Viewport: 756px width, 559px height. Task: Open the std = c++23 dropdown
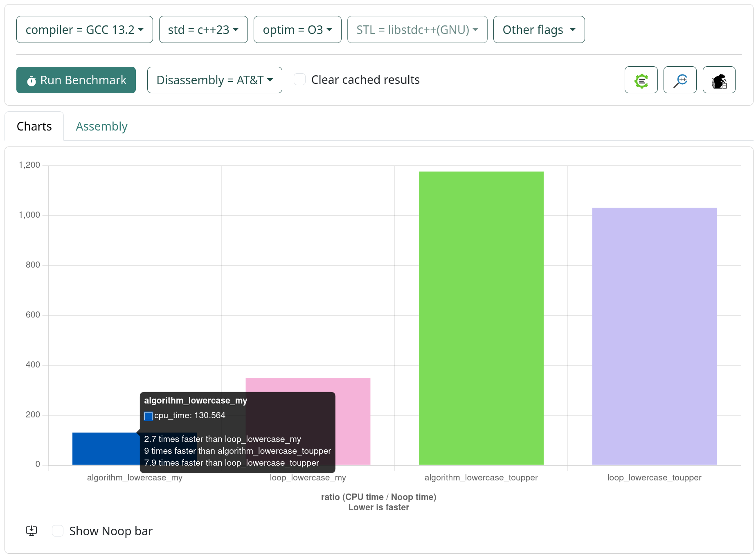[203, 30]
